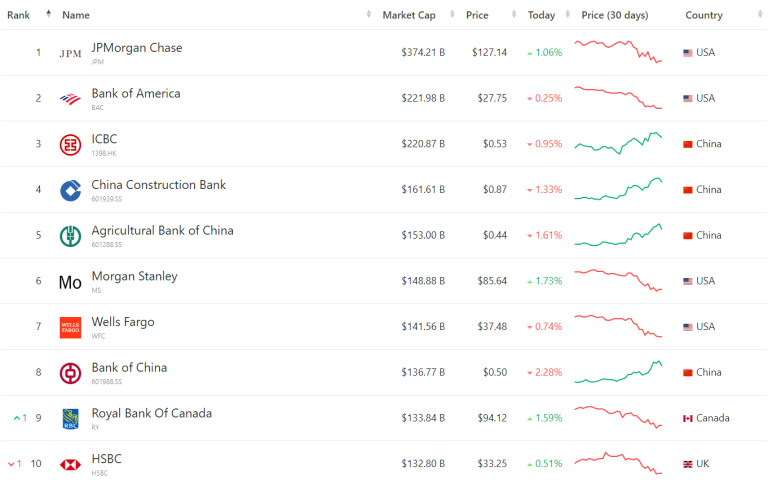Click the red ICBC logo

click(70, 144)
